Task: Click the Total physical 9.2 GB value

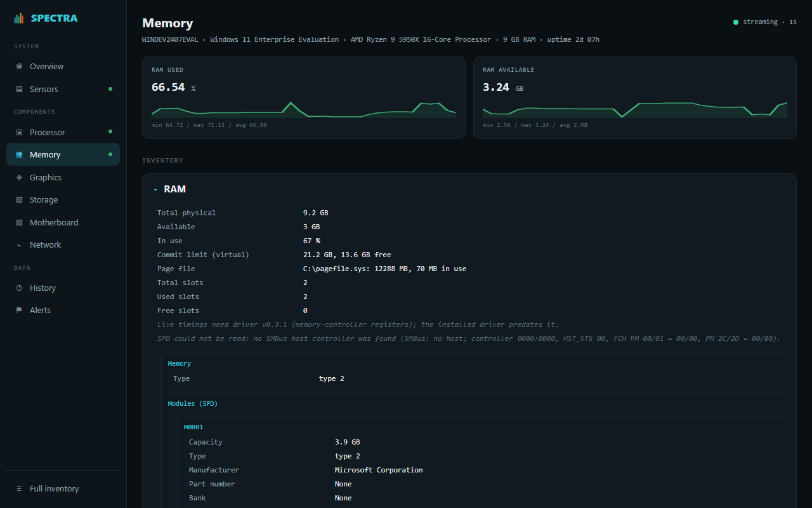Action: point(315,213)
